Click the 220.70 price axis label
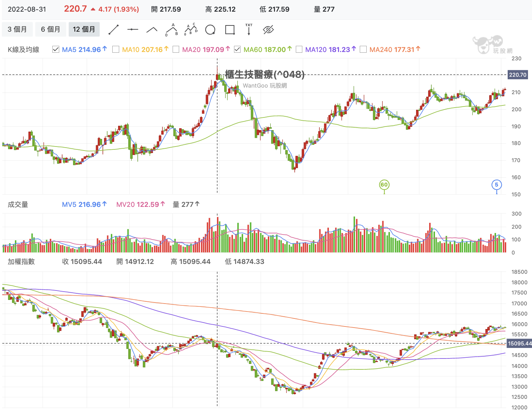 517,75
